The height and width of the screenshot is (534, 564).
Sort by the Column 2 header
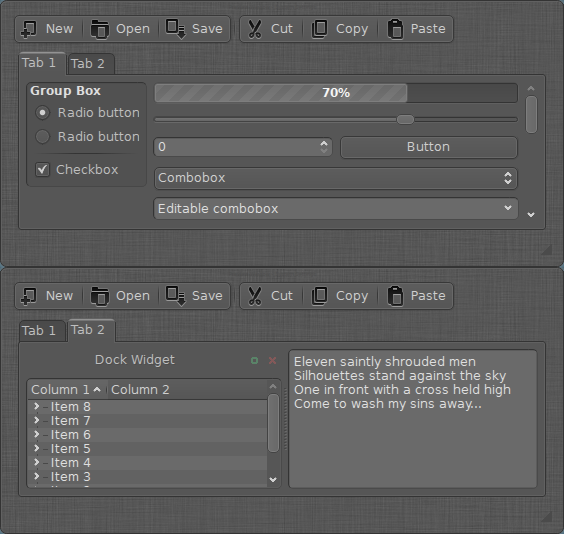(x=140, y=390)
